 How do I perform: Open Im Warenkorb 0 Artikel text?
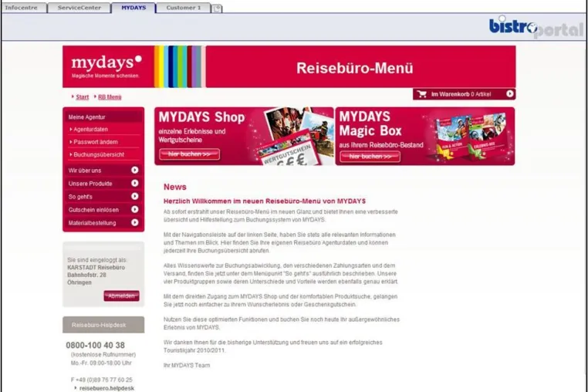point(461,94)
